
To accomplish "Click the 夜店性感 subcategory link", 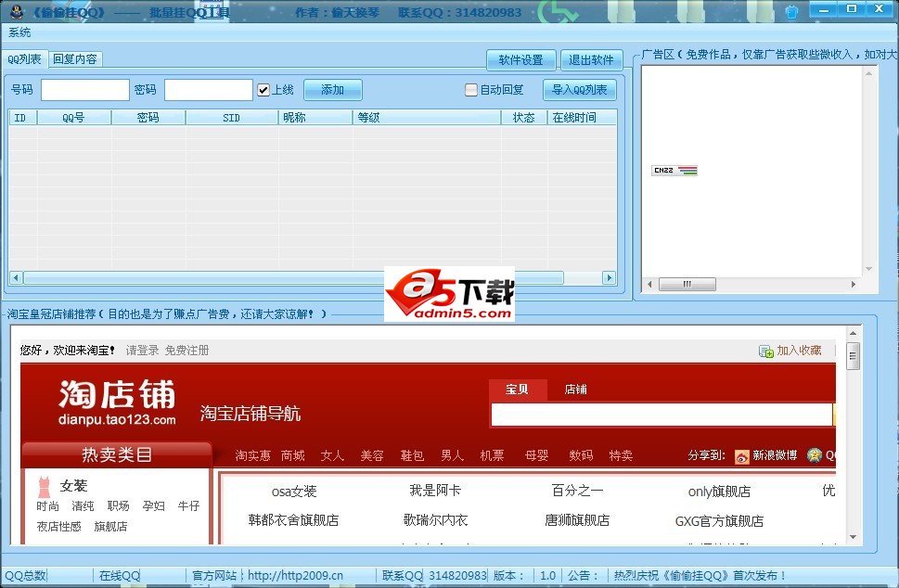I will click(59, 527).
